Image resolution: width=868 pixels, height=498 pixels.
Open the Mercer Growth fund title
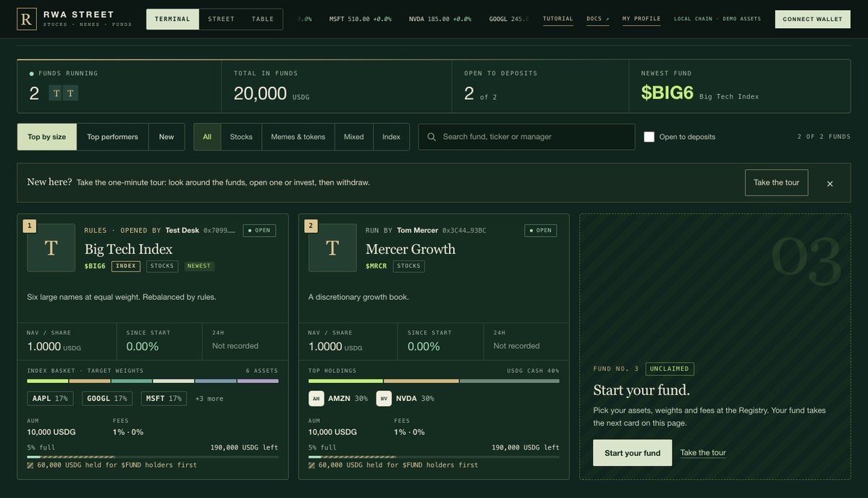tap(410, 249)
